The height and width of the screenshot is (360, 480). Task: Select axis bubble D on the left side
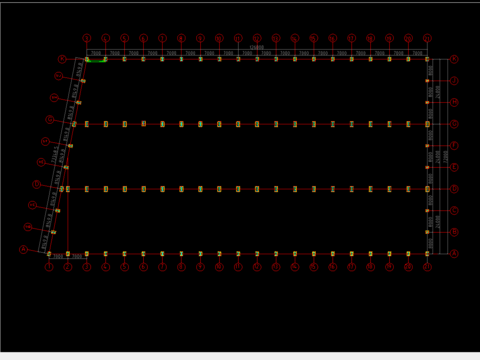tap(37, 184)
